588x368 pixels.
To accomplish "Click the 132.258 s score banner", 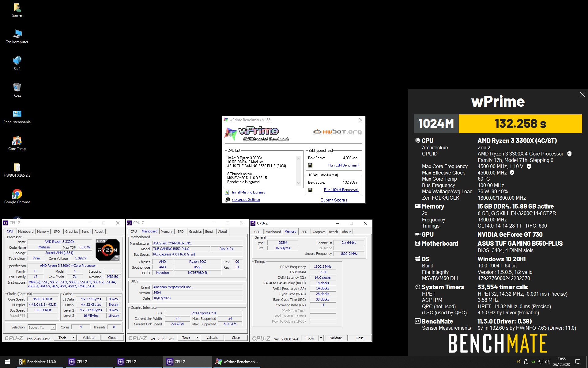I will tap(520, 124).
